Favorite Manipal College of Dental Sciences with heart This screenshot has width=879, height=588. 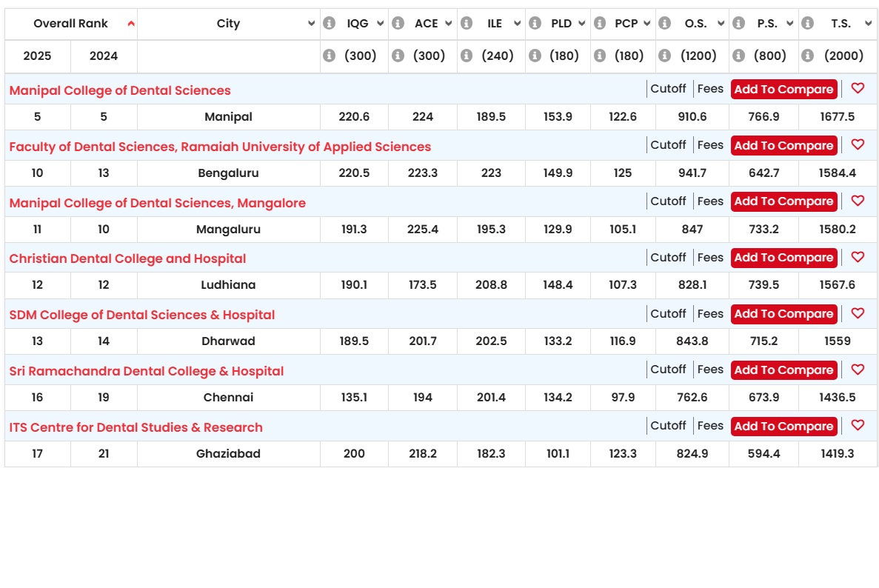click(858, 88)
